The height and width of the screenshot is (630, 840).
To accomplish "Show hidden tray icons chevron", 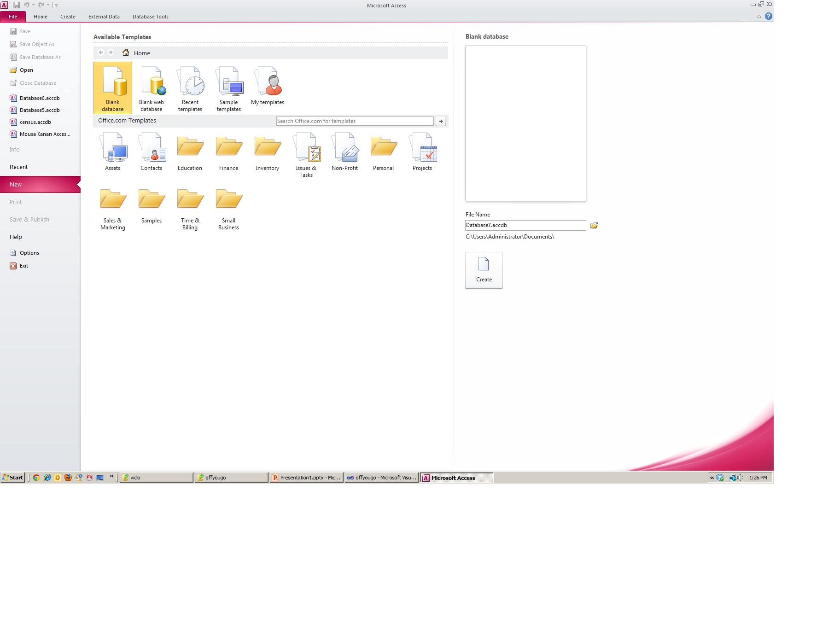I will point(712,478).
